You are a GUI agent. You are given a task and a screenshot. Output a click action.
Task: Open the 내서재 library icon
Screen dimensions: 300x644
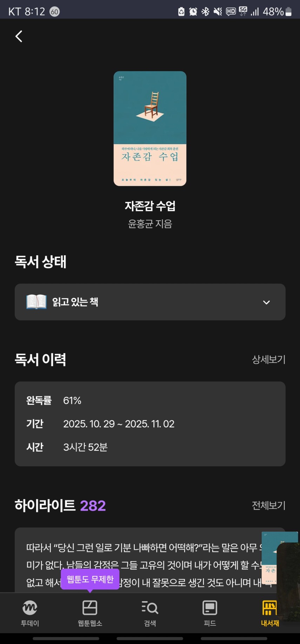(269, 609)
